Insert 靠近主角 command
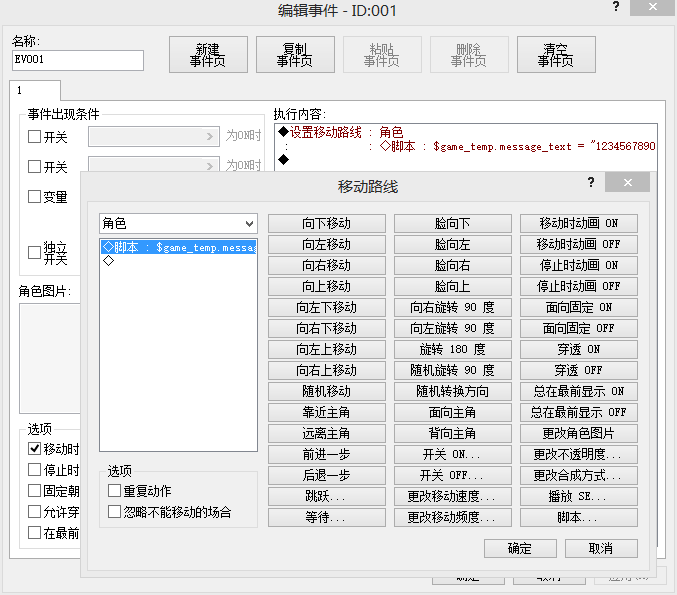Image resolution: width=677 pixels, height=595 pixels. (x=326, y=412)
